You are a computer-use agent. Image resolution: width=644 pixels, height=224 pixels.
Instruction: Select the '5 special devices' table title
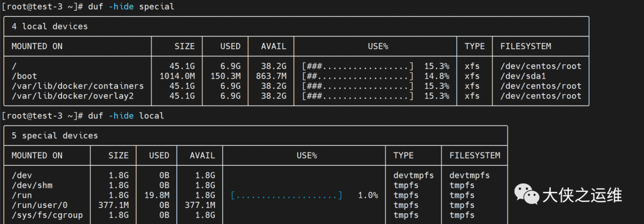55,135
